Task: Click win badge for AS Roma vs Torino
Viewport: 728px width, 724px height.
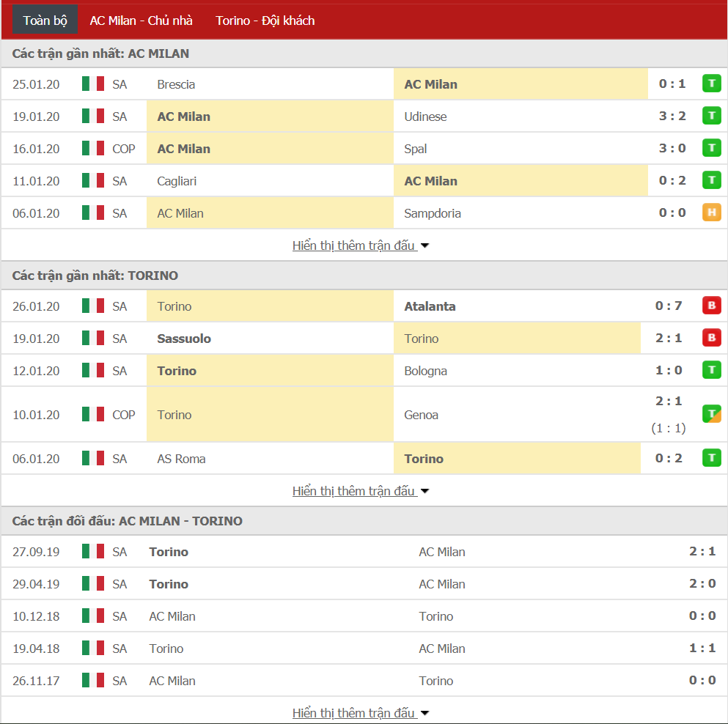Action: point(711,458)
